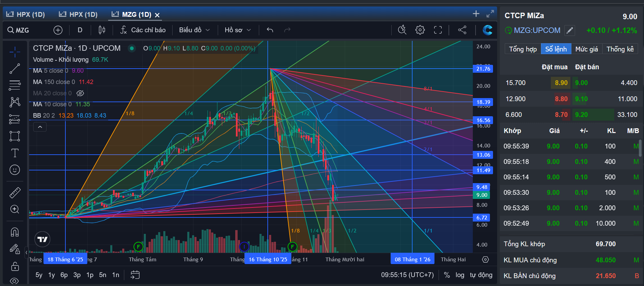Click the 9.00 current price label on axis
Screen dimensions: 644x286
click(x=481, y=195)
